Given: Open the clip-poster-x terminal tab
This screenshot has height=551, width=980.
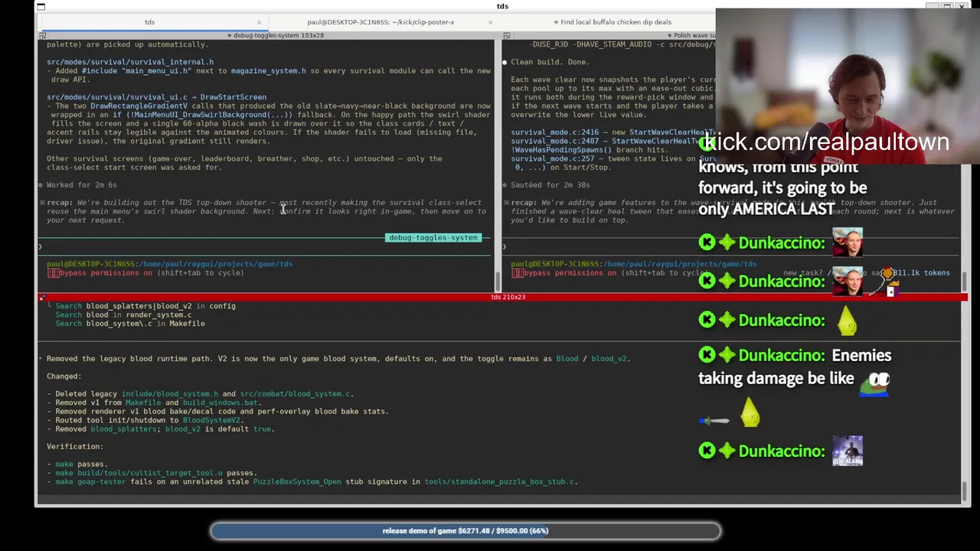Looking at the screenshot, I should point(381,22).
